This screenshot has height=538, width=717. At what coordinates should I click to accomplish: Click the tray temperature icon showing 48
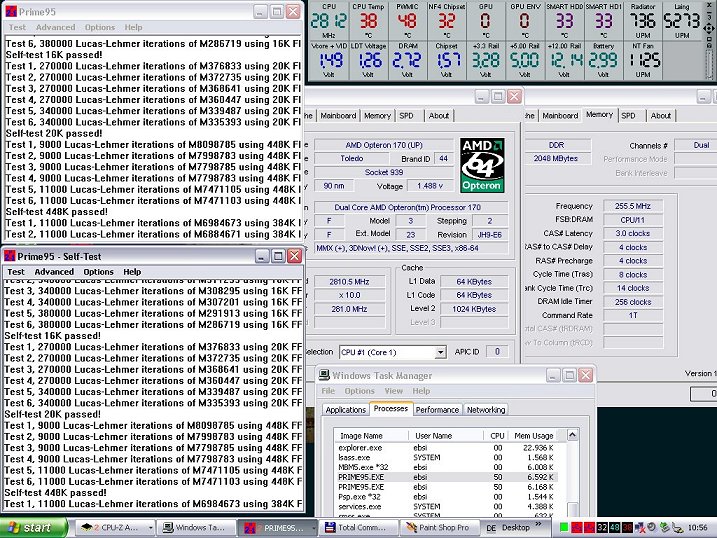(x=615, y=527)
